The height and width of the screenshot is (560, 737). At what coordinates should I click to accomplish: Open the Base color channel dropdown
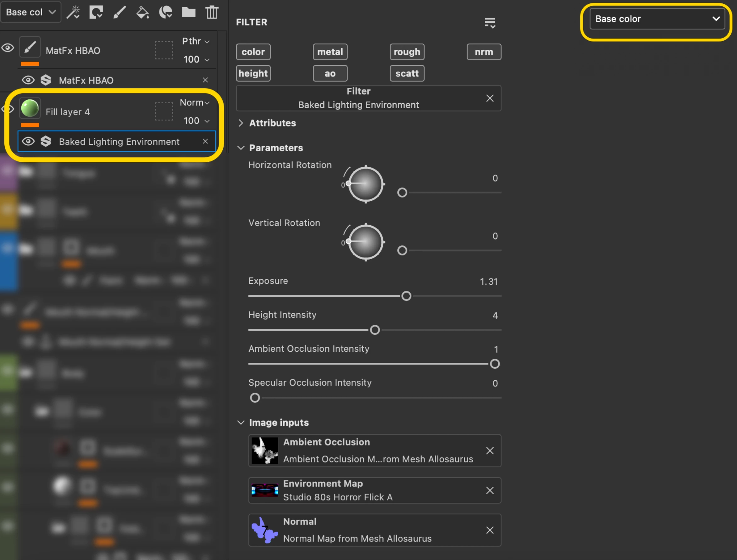coord(657,19)
